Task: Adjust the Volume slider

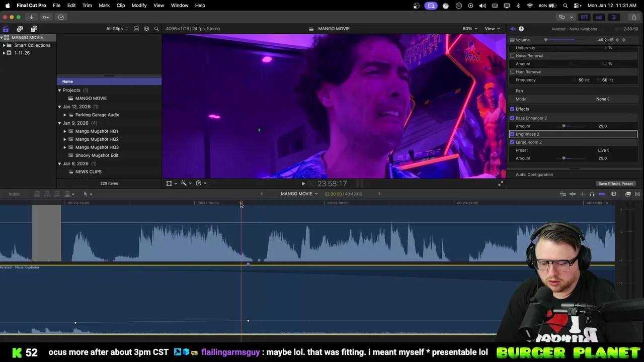Action: (559, 40)
